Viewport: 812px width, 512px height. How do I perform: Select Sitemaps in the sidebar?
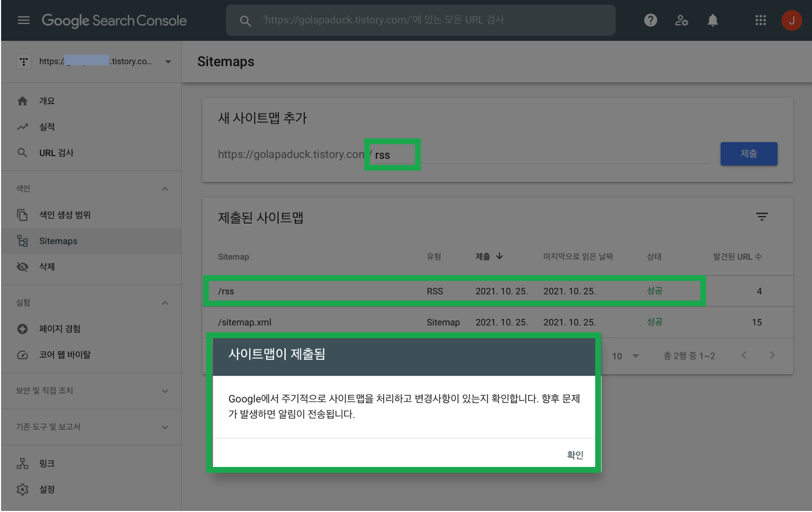pyautogui.click(x=91, y=241)
